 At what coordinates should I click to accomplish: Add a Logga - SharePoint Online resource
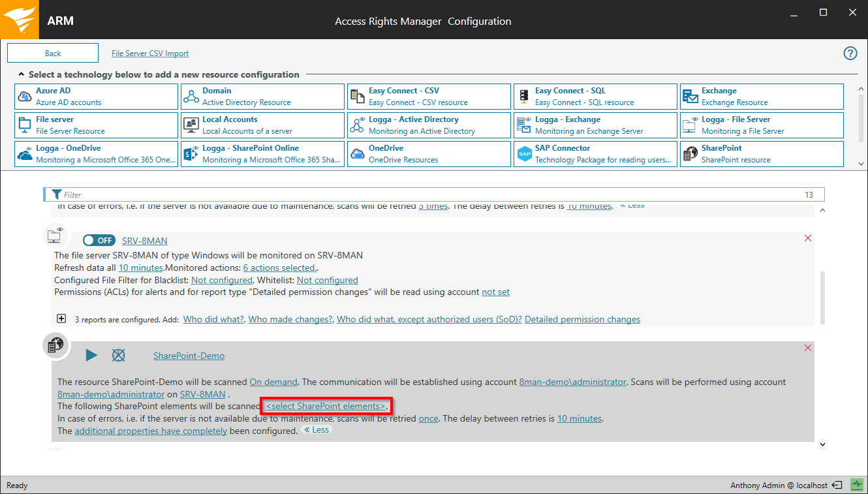tap(262, 154)
